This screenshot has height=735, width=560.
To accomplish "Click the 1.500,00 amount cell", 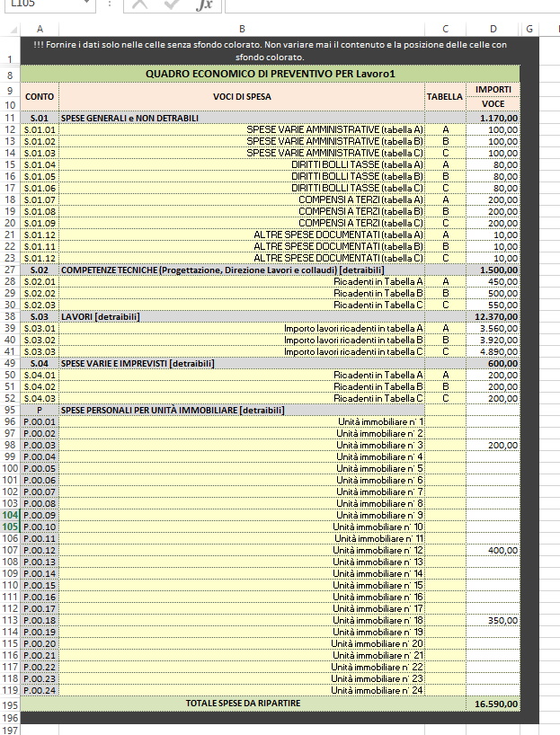I will pos(493,270).
